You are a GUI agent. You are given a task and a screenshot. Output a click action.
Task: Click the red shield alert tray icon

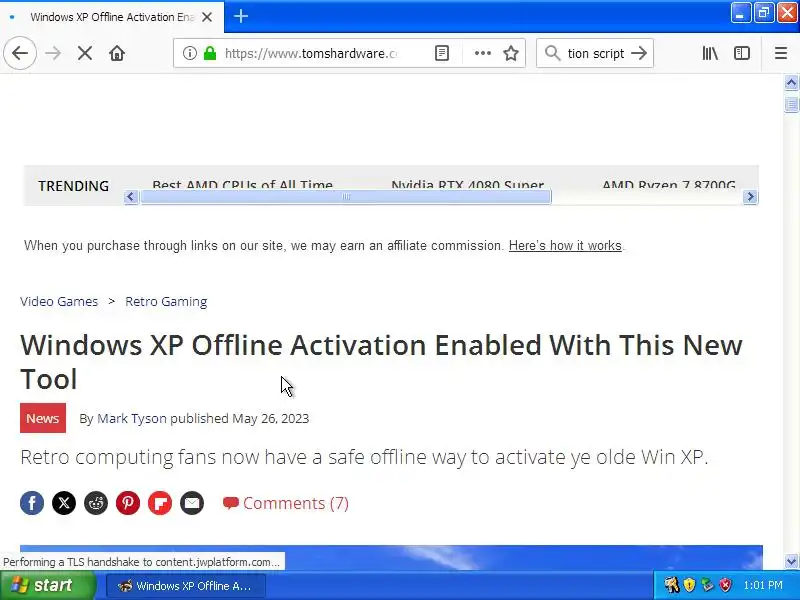click(725, 585)
